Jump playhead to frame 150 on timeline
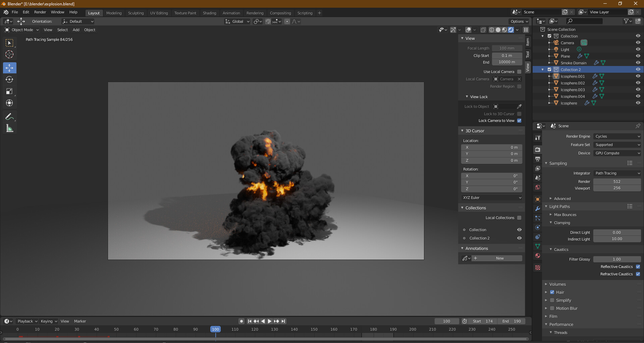Viewport: 644px width, 343px height. point(314,329)
